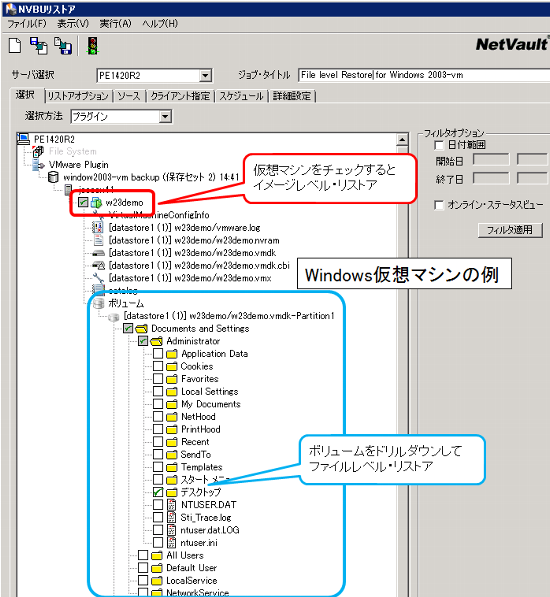Image resolution: width=550 pixels, height=597 pixels.
Task: Select the PrintHood folder row
Action: tap(201, 429)
